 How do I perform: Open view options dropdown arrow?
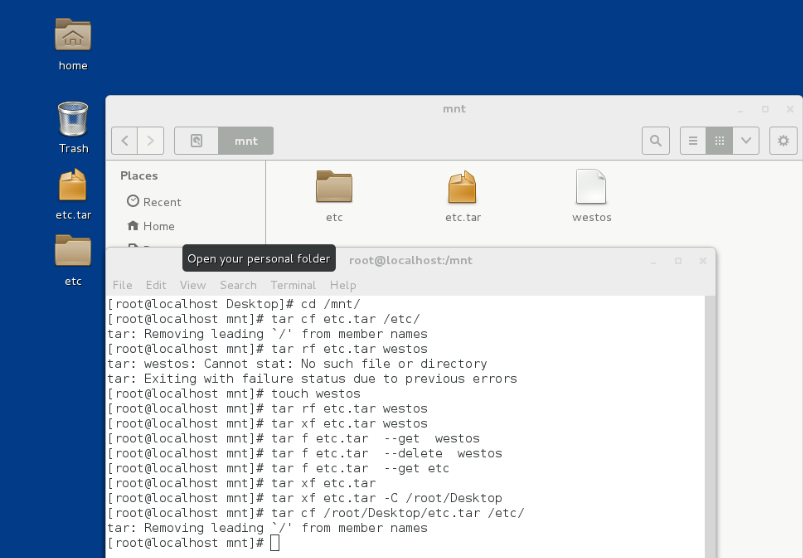point(746,140)
